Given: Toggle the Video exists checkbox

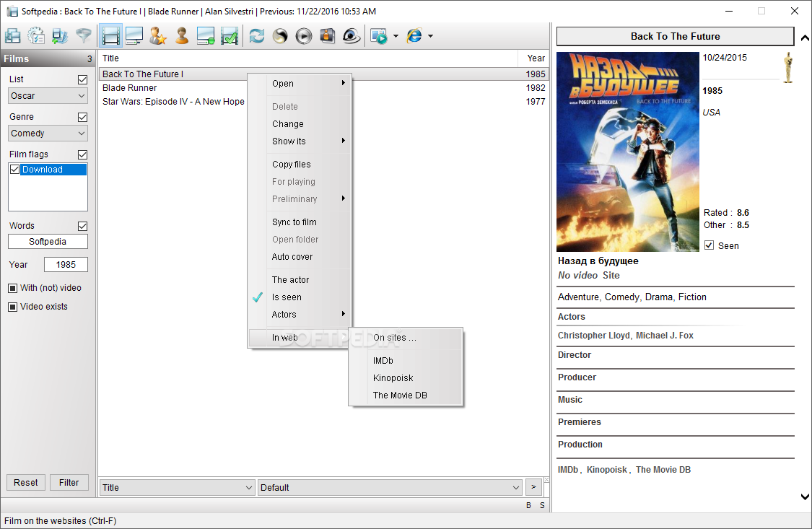Looking at the screenshot, I should pyautogui.click(x=13, y=307).
